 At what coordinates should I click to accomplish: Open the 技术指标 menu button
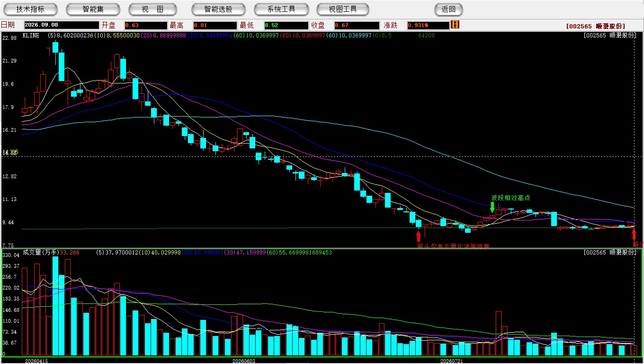click(30, 9)
